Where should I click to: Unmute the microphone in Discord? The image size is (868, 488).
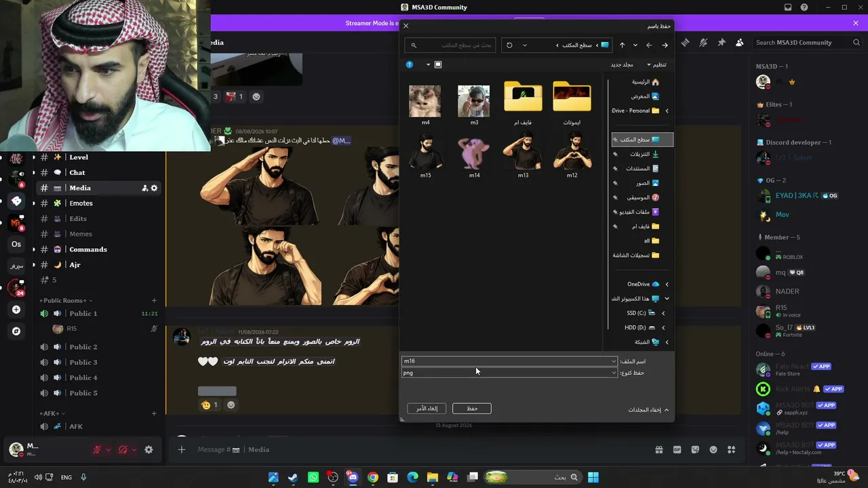97,449
